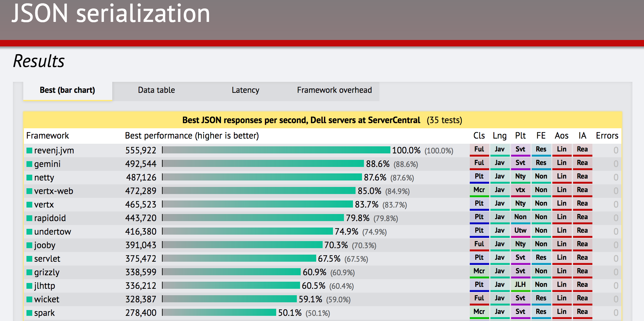
Task: Click the Res front-end tag for wicket
Action: pyautogui.click(x=541, y=298)
